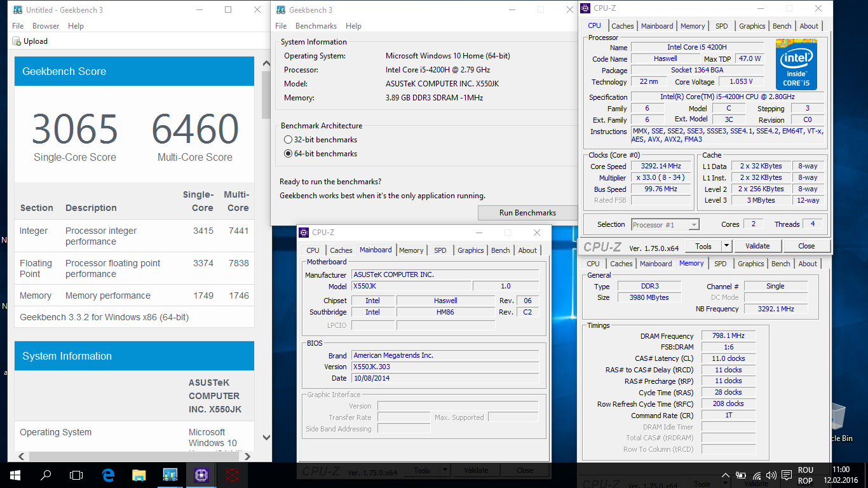Open the Benchmarks menu
This screenshot has height=488, width=868.
click(316, 26)
